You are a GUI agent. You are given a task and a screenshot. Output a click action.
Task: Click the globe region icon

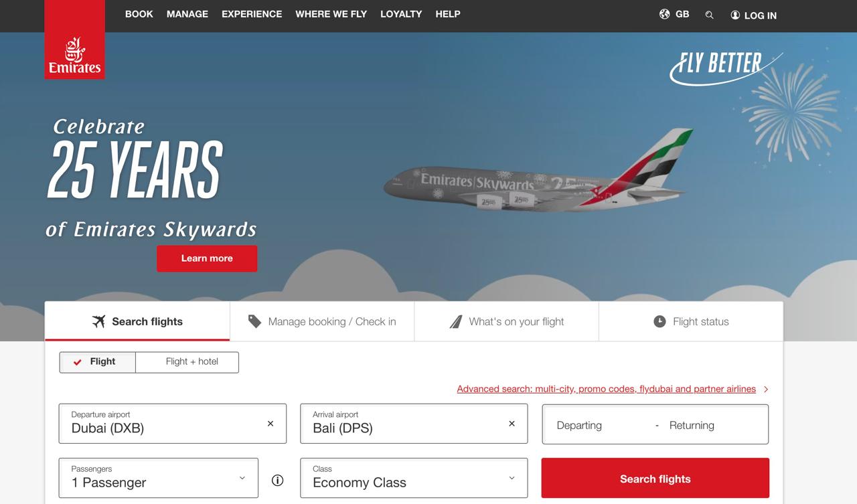[664, 14]
